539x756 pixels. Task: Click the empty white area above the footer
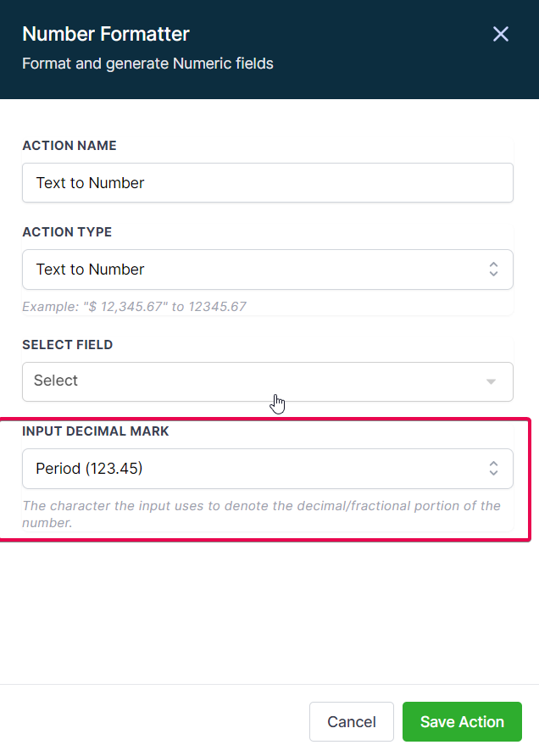click(x=269, y=612)
